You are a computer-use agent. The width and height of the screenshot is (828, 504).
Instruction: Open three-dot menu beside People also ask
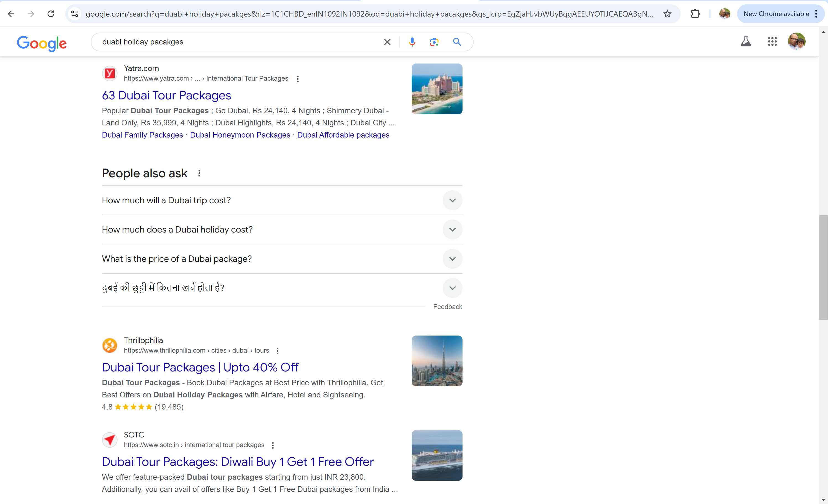pyautogui.click(x=199, y=173)
